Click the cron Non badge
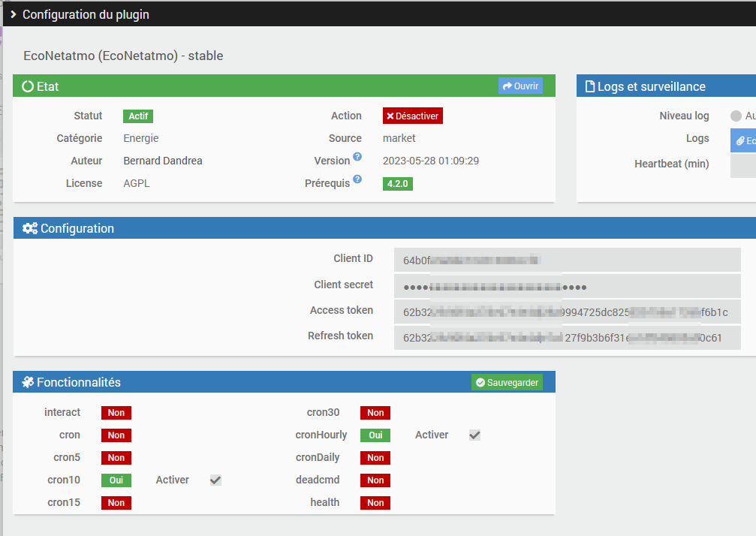Viewport: 756px width, 536px height. click(116, 435)
